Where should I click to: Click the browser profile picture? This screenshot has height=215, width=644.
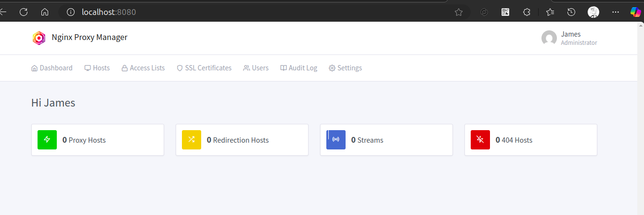click(593, 12)
